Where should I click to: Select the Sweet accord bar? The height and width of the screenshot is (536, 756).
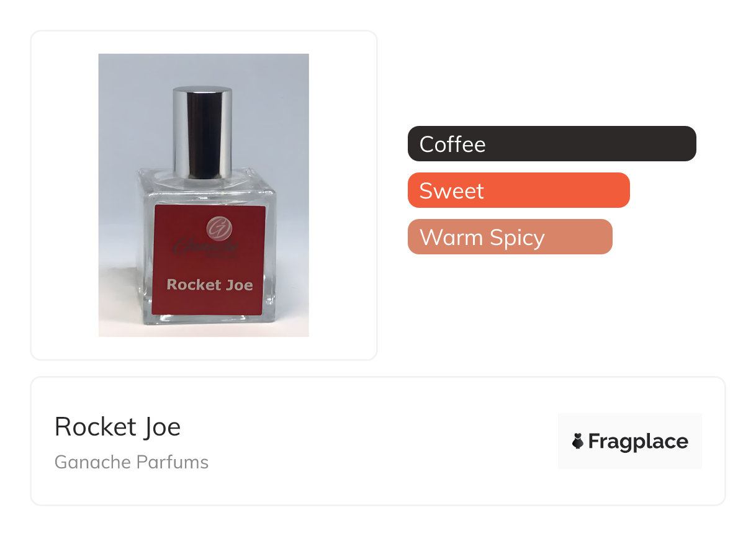coord(518,190)
